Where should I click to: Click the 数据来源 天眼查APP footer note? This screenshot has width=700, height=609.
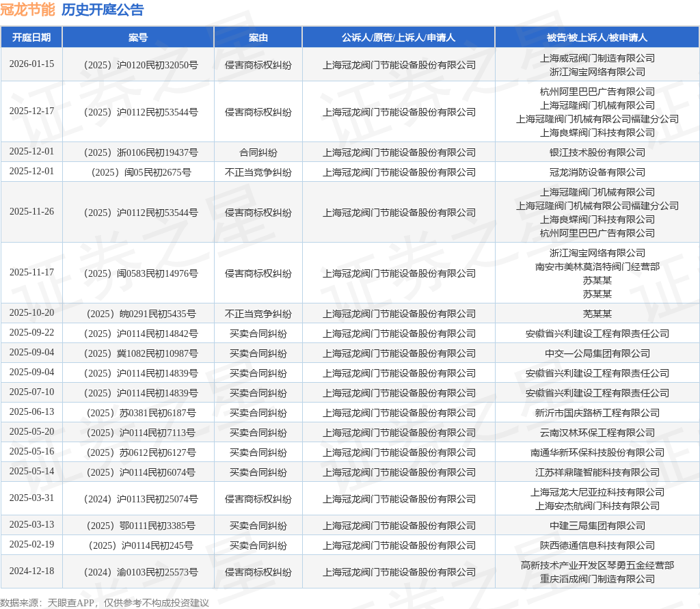[105, 603]
